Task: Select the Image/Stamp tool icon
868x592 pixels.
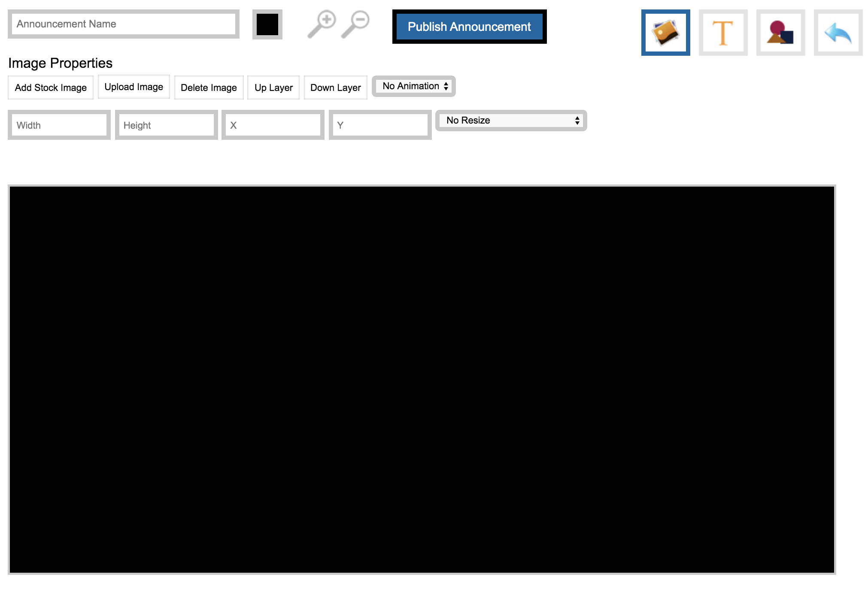Action: click(665, 31)
